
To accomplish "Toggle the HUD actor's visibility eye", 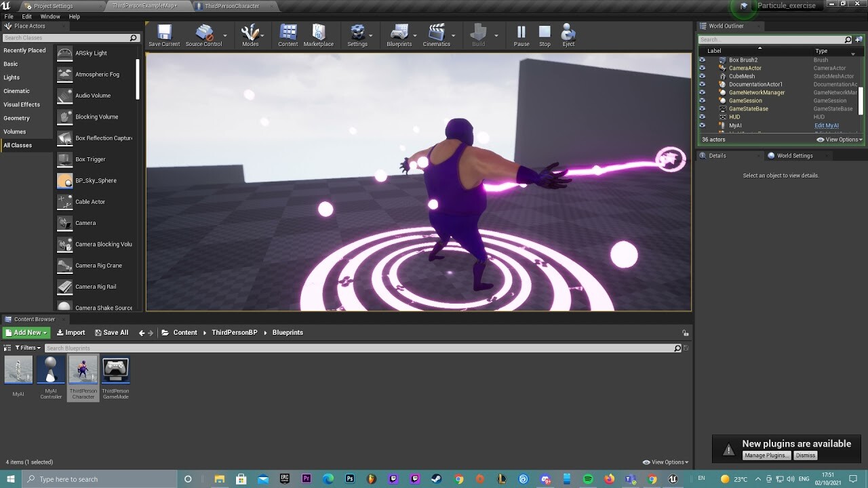I will 702,117.
